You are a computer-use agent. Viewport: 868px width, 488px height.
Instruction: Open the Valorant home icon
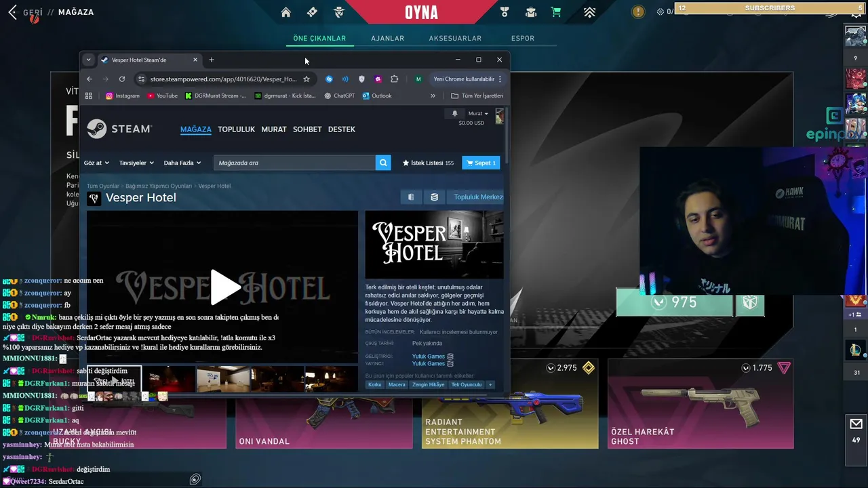[285, 12]
